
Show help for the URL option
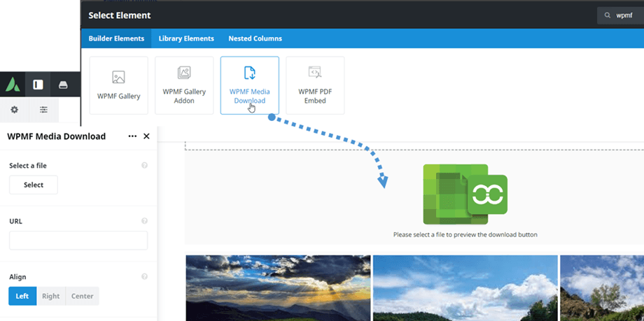(x=144, y=221)
